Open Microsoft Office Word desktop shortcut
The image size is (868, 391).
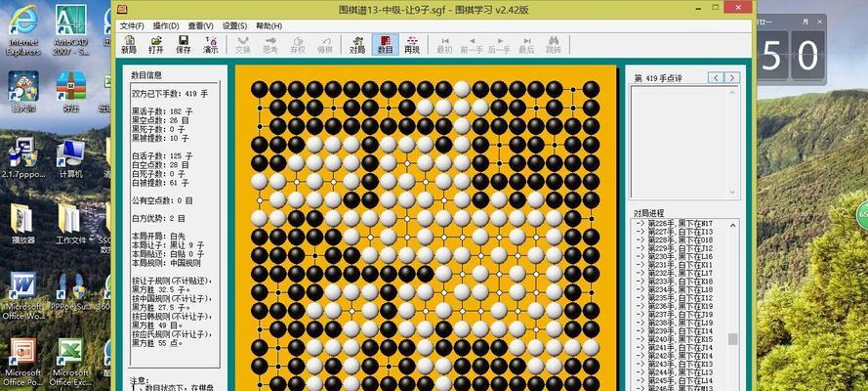(23, 296)
